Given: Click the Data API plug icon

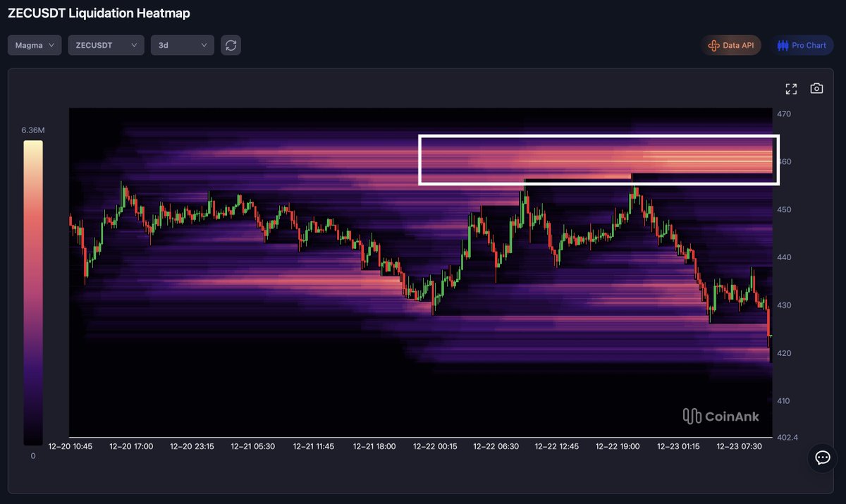Looking at the screenshot, I should tap(713, 44).
